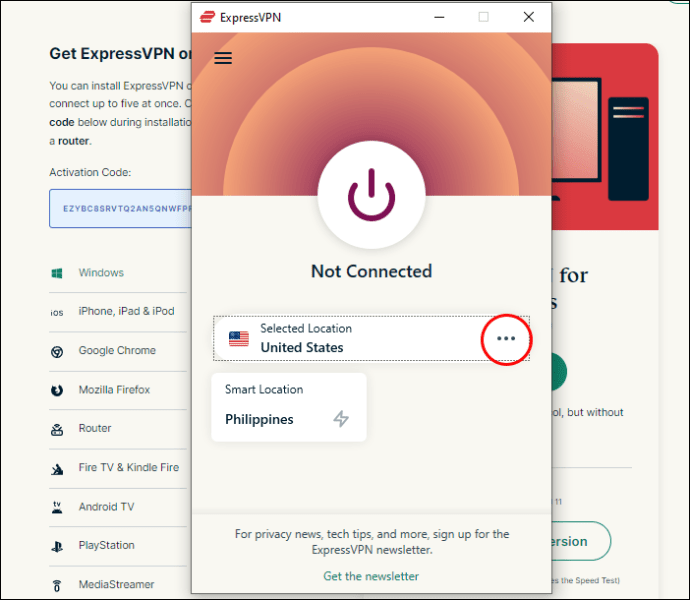The height and width of the screenshot is (600, 690).
Task: Minimize the ExpressVPN window
Action: pyautogui.click(x=439, y=17)
